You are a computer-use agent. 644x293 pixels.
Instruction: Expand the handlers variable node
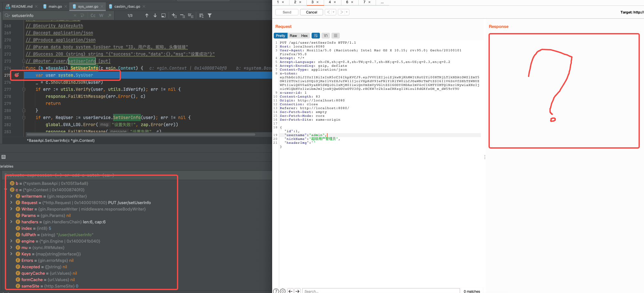[x=11, y=222]
